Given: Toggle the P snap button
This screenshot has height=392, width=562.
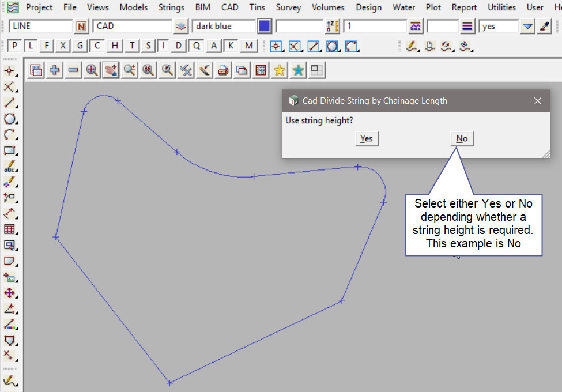Looking at the screenshot, I should click(x=14, y=46).
